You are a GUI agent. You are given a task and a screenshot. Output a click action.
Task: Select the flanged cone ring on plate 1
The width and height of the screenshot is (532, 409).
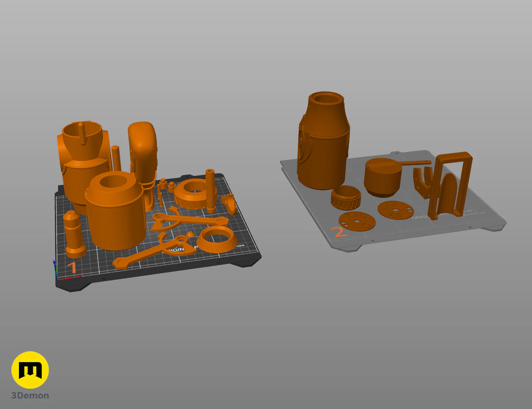click(x=217, y=239)
